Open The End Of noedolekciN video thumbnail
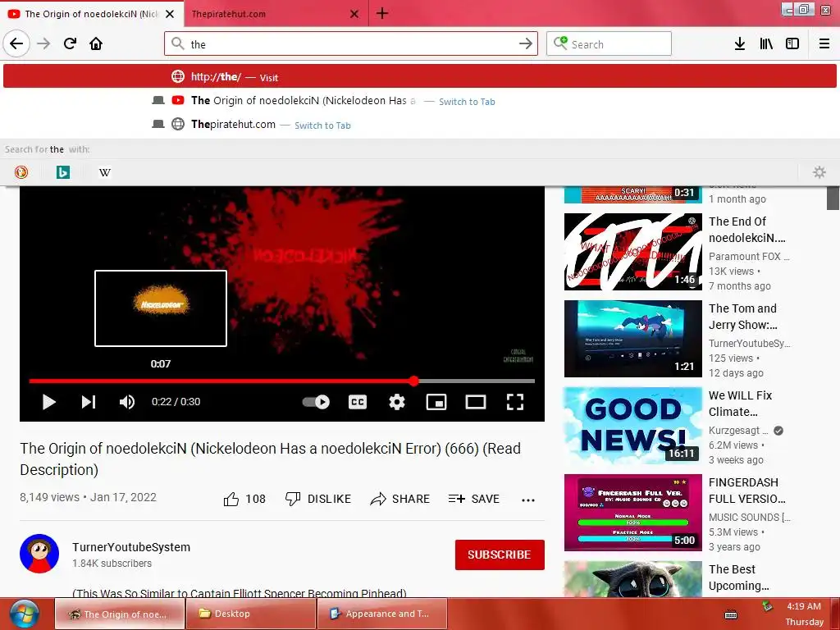 pos(632,252)
